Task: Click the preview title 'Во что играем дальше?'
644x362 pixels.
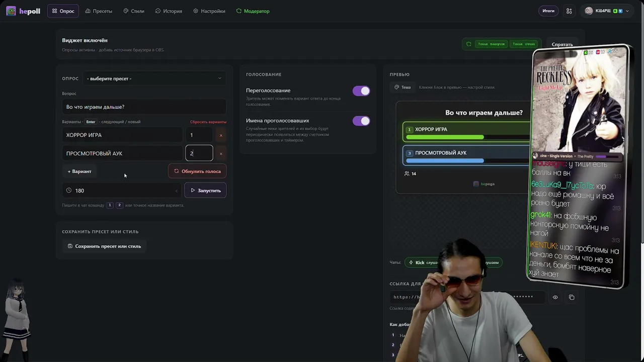Action: [484, 113]
